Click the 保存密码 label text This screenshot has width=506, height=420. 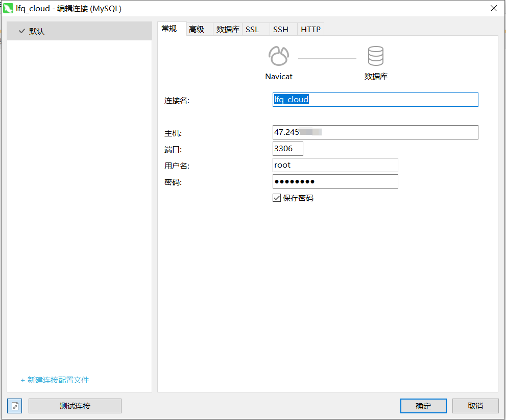(298, 198)
